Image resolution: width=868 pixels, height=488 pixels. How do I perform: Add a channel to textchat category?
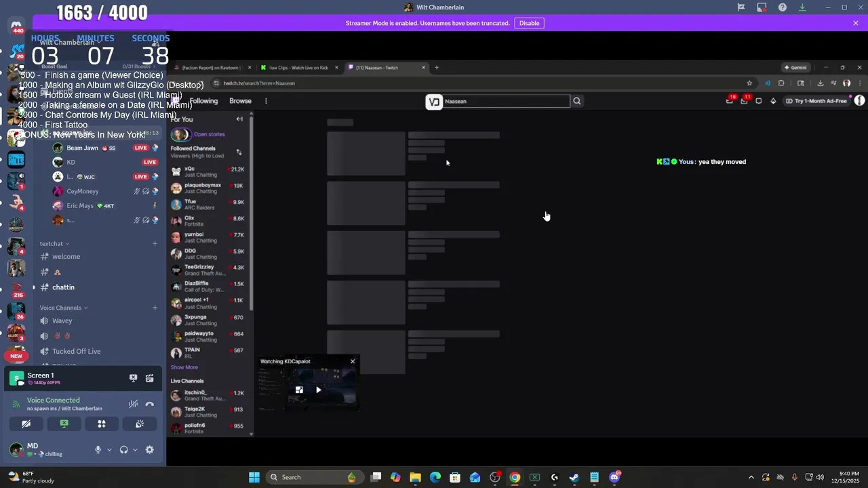point(155,243)
